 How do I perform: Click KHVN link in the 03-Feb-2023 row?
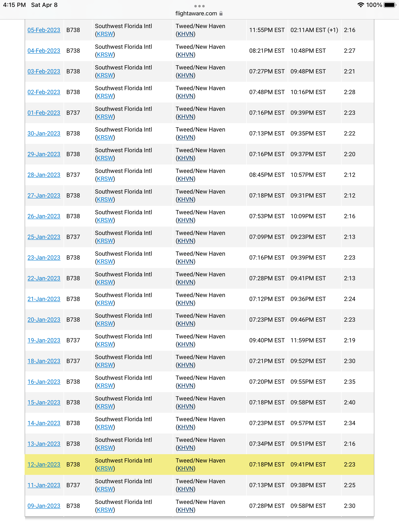tap(185, 75)
